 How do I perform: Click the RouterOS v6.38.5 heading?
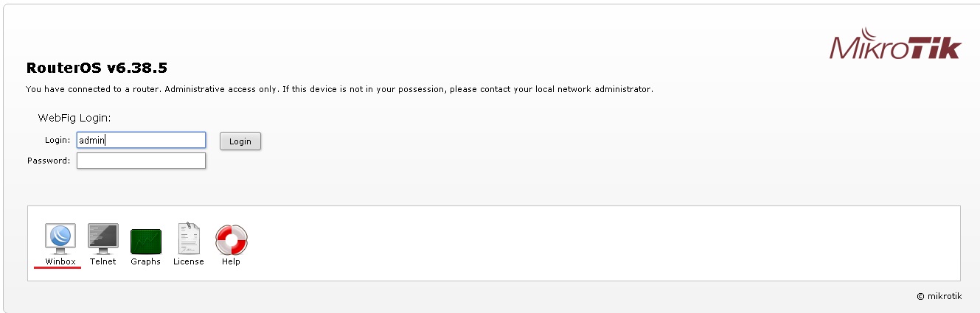tap(97, 68)
